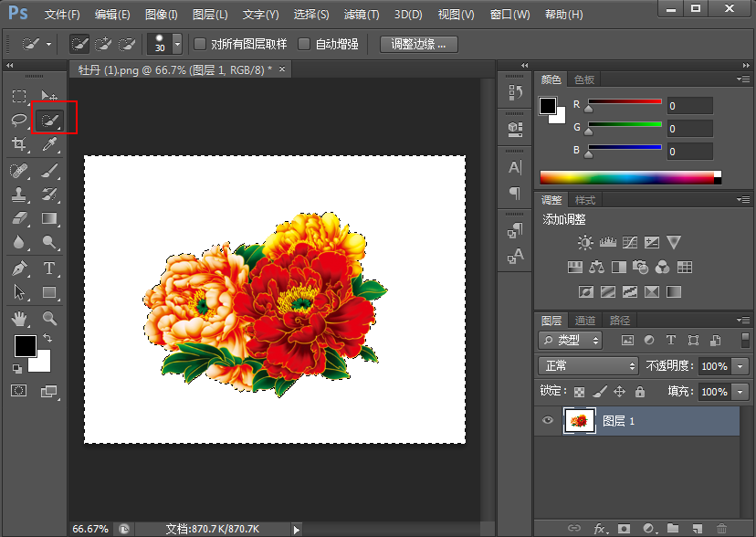Open the 不透明度 slider dropdown arrow
This screenshot has width=756, height=537.
740,366
